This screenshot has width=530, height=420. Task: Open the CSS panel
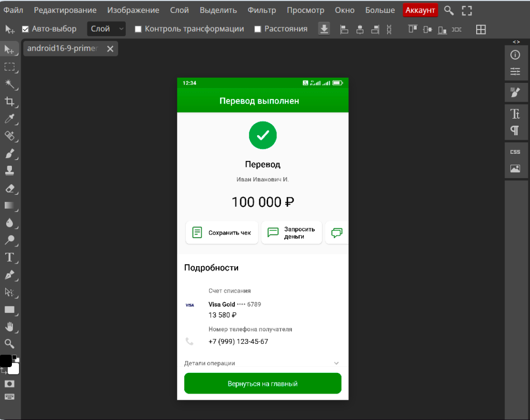[x=515, y=152]
